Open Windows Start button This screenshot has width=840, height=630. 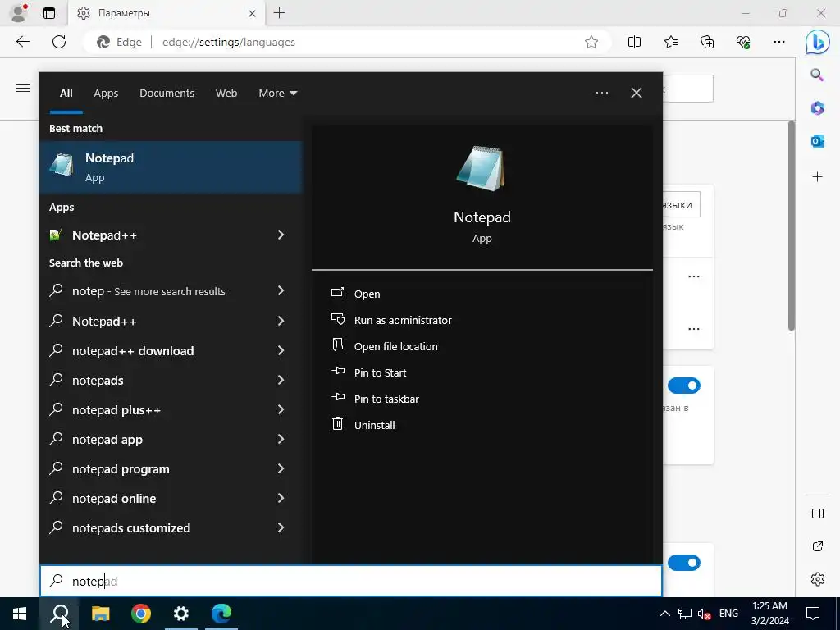tap(20, 614)
